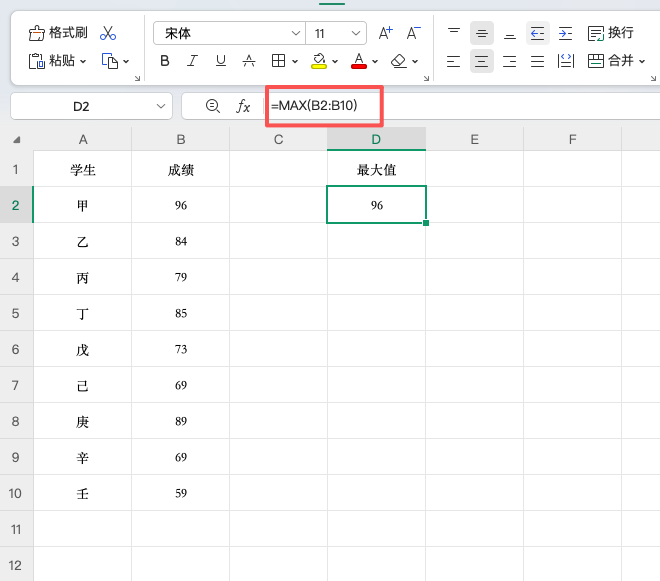The width and height of the screenshot is (660, 581).
Task: Toggle italic formatting
Action: [193, 61]
